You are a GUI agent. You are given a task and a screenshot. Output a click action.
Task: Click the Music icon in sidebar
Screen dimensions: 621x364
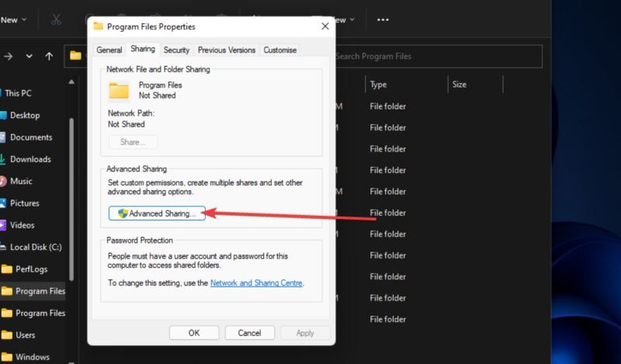(x=3, y=181)
